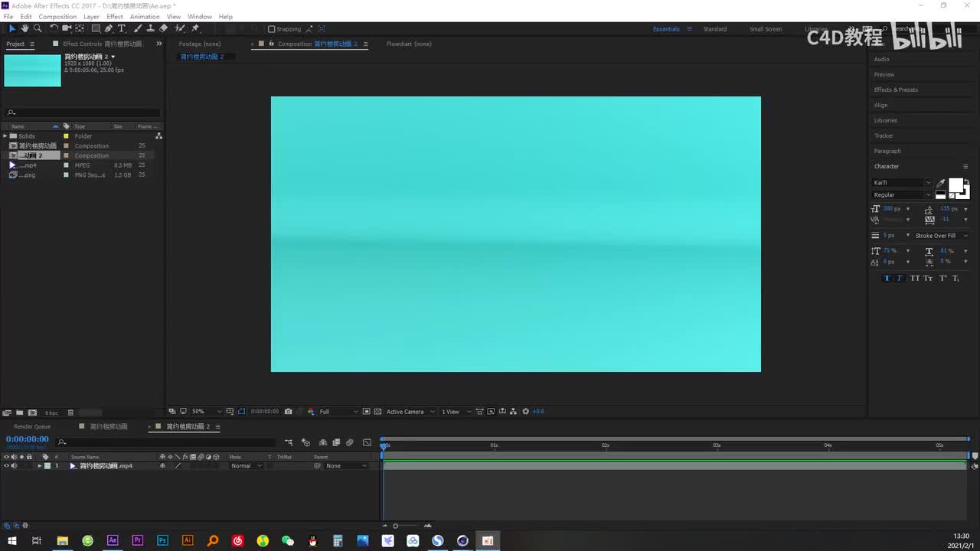Viewport: 980px width, 551px height.
Task: Open the Effects & Presets panel
Action: point(896,90)
